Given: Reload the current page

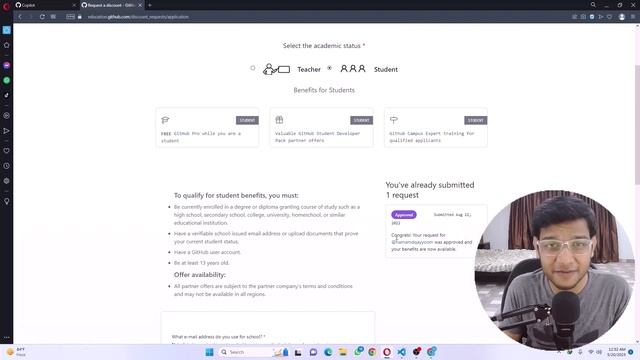Looking at the screenshot, I should tap(42, 17).
